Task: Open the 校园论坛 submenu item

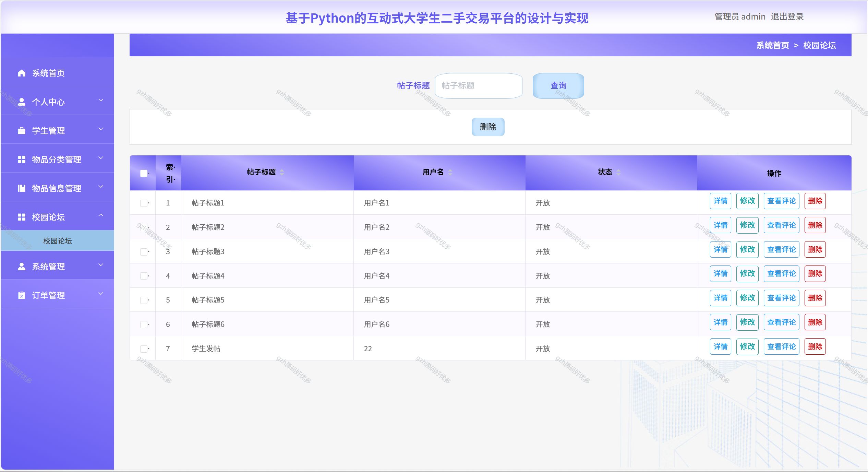Action: tap(58, 241)
